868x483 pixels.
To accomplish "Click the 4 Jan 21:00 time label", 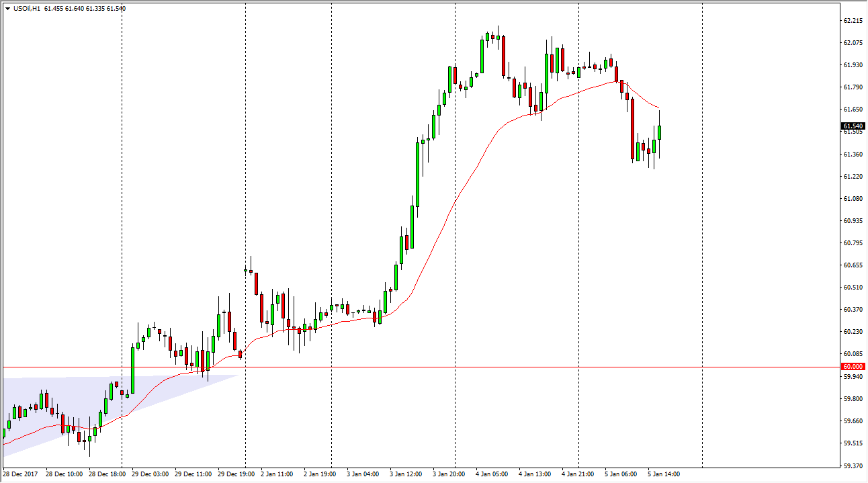I will 578,474.
